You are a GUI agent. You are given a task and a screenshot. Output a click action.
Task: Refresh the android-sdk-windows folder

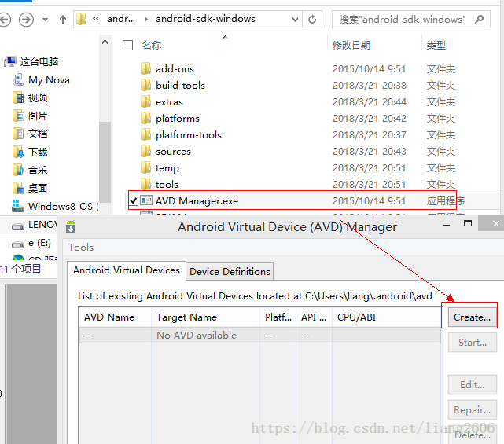pyautogui.click(x=312, y=20)
